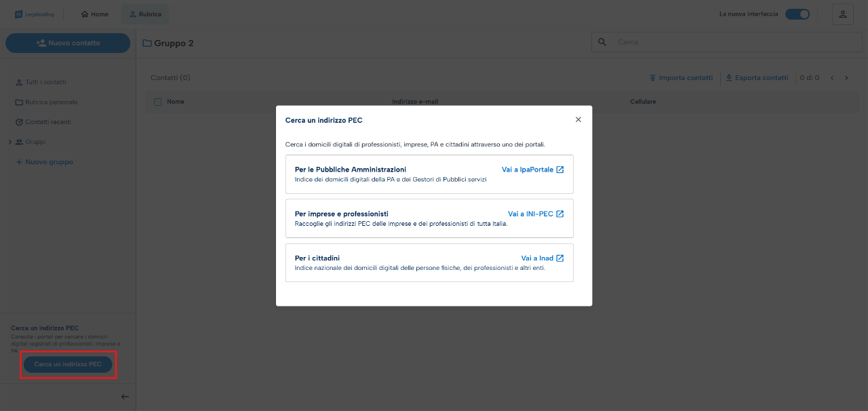Click the Nuovo contatto button

68,43
